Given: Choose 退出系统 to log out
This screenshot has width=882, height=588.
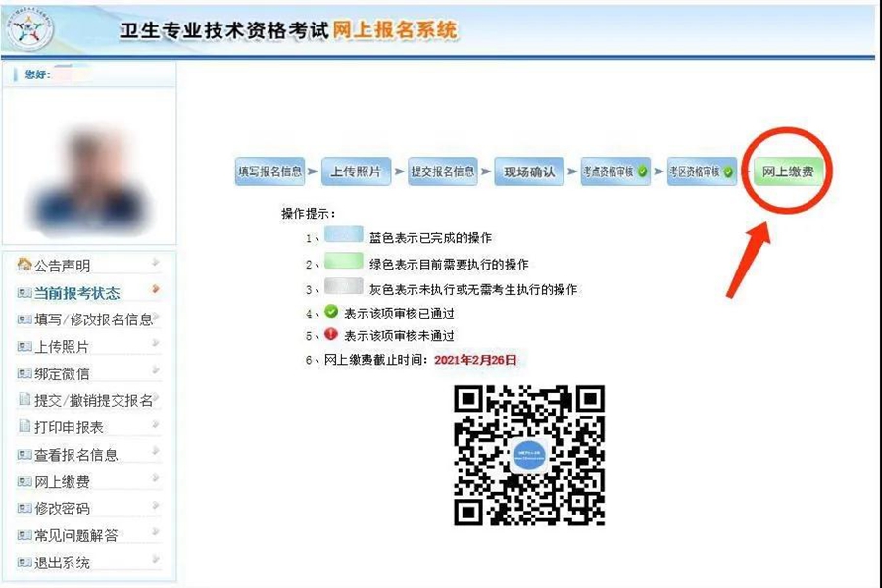Looking at the screenshot, I should 62,563.
